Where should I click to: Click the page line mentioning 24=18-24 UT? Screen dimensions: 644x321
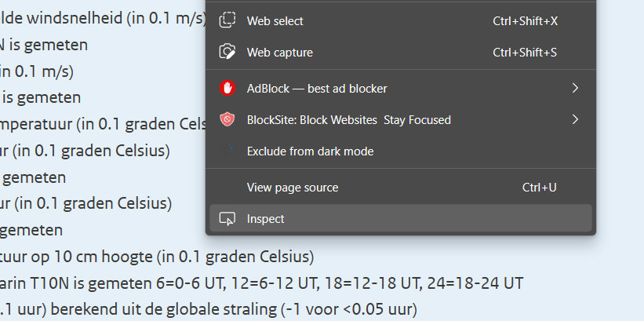262,283
